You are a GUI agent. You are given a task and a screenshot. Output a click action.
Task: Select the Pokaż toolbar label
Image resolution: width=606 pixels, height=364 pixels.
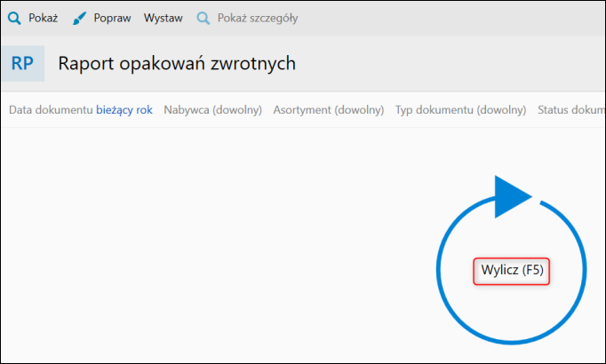point(43,18)
